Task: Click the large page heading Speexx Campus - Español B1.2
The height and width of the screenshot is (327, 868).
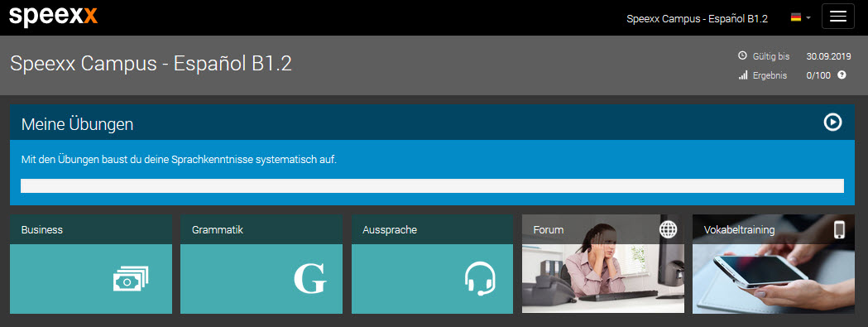Action: 151,64
